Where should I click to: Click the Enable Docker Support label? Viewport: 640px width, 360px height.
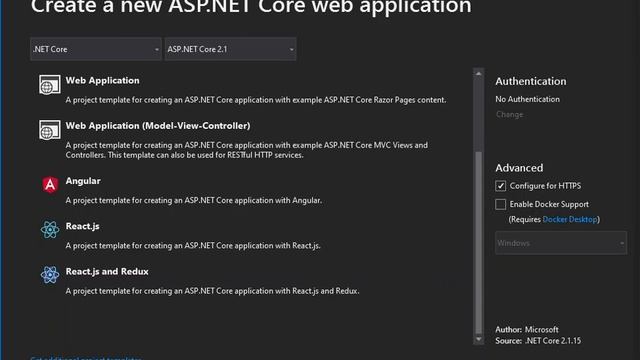[x=549, y=204]
